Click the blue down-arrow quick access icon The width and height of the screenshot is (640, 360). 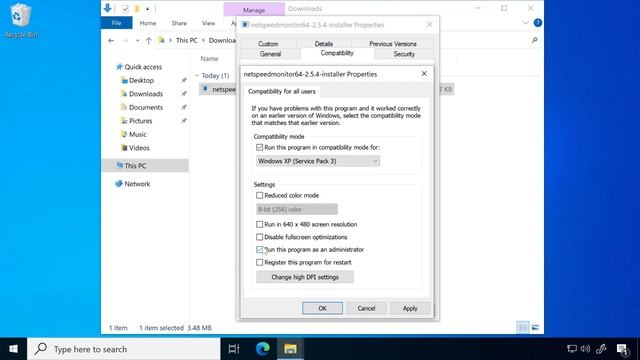[x=107, y=8]
